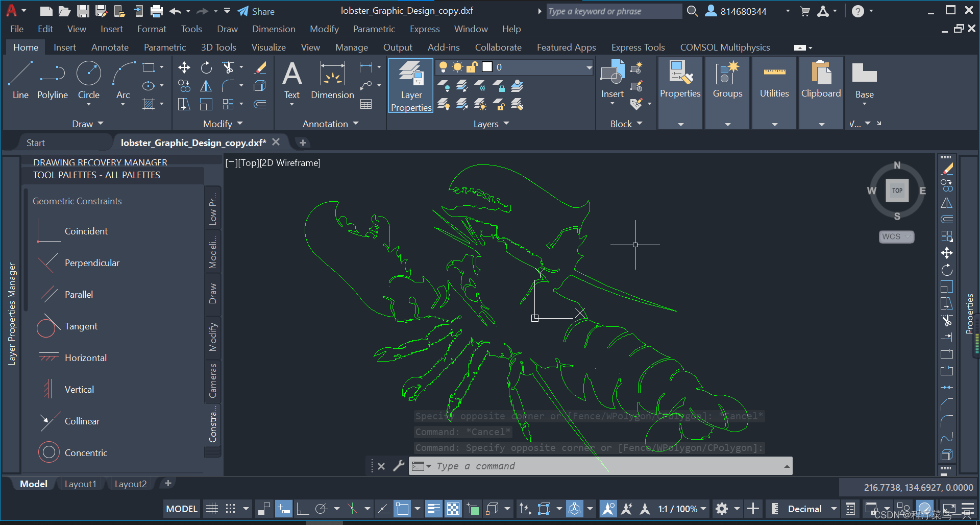Toggle polar tracking in status bar
980x525 pixels.
click(x=321, y=509)
